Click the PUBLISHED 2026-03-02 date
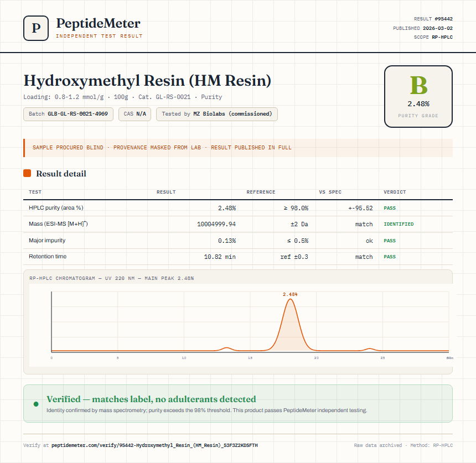This screenshot has width=476, height=463. click(x=422, y=28)
